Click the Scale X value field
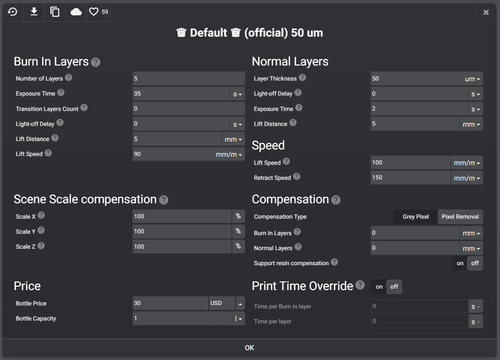The height and width of the screenshot is (360, 500). coord(182,216)
